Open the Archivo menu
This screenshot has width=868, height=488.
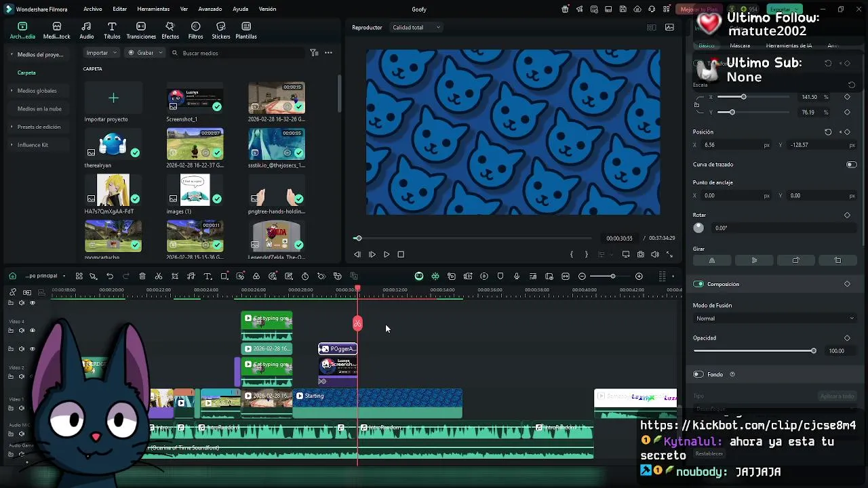93,9
